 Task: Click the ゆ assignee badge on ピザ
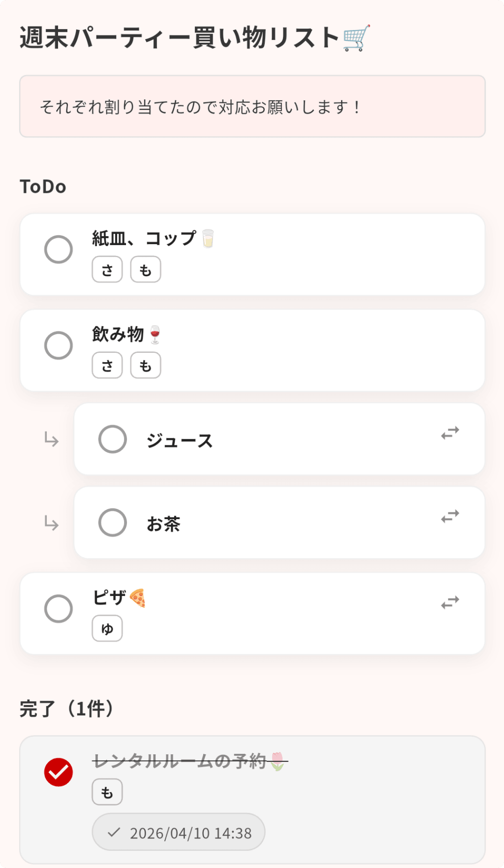[x=107, y=629]
